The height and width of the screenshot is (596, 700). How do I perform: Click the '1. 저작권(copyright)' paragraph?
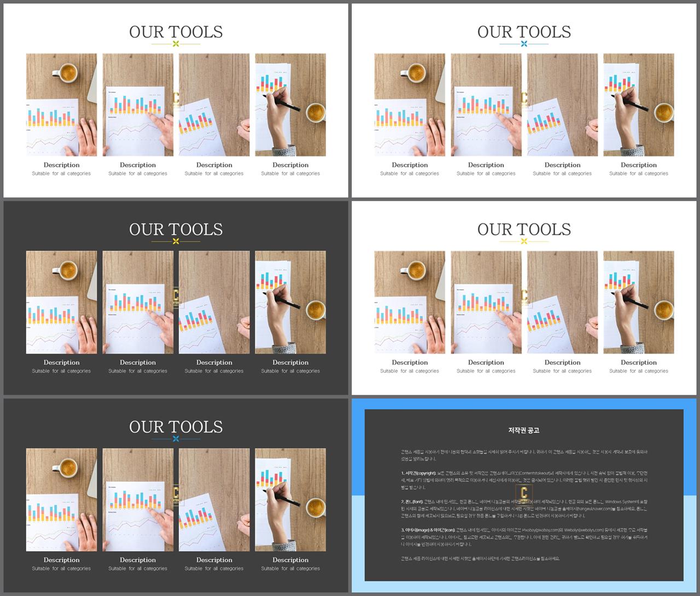(x=524, y=480)
